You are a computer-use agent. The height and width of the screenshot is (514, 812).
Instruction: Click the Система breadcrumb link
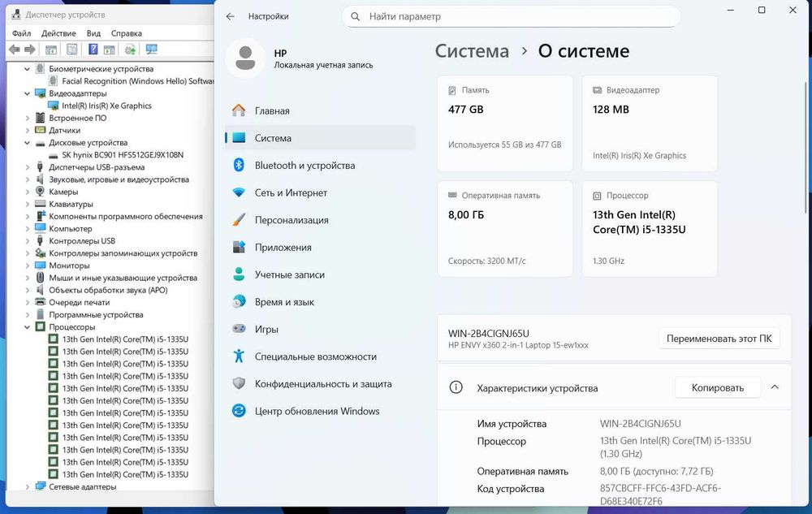pos(472,51)
